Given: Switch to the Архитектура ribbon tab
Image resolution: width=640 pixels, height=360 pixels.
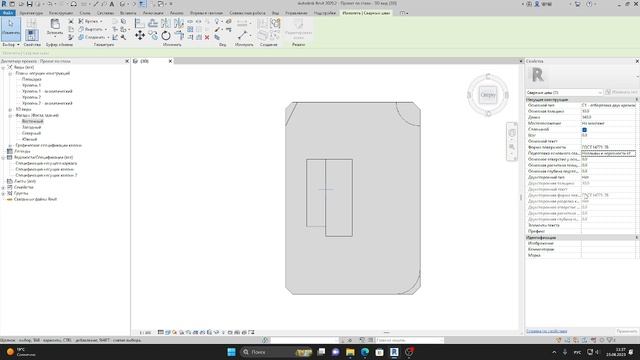Looking at the screenshot, I should (31, 13).
